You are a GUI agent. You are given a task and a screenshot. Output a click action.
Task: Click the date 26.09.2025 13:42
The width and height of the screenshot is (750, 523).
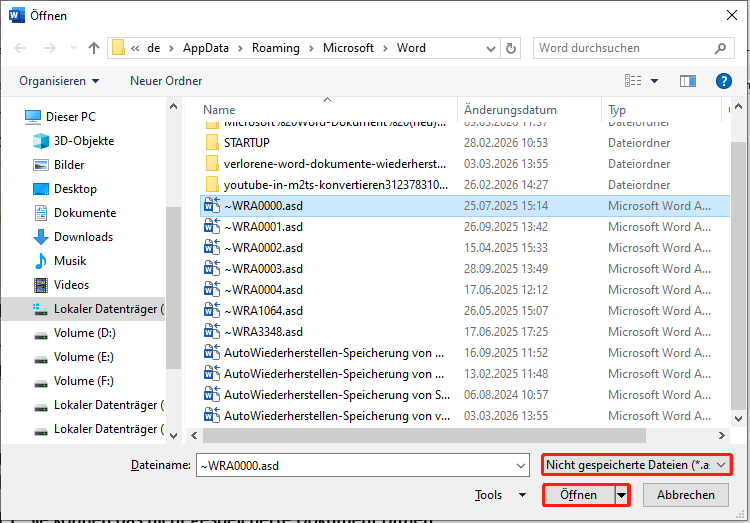[x=506, y=226]
